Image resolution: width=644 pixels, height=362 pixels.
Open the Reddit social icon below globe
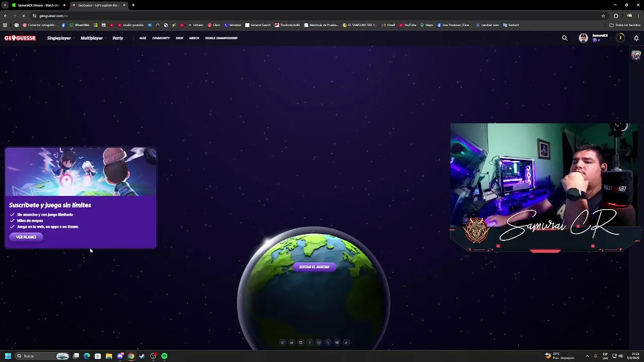(x=291, y=342)
